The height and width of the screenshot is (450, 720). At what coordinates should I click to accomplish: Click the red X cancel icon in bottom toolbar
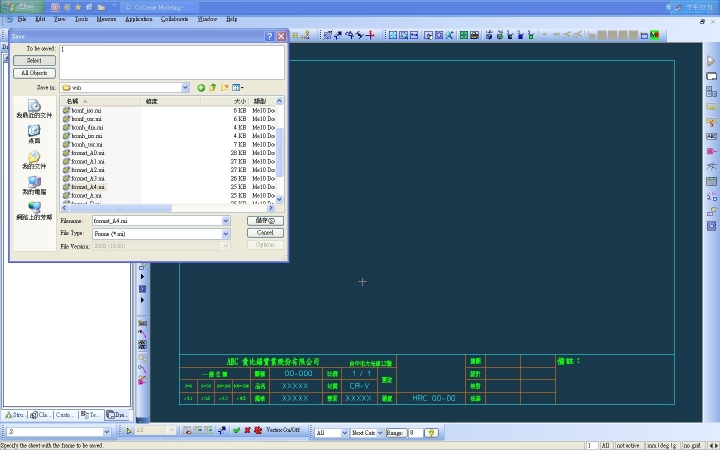tap(247, 430)
